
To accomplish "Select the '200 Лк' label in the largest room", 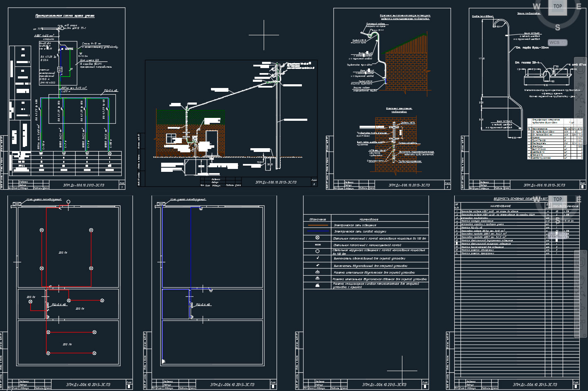I will (x=63, y=252).
